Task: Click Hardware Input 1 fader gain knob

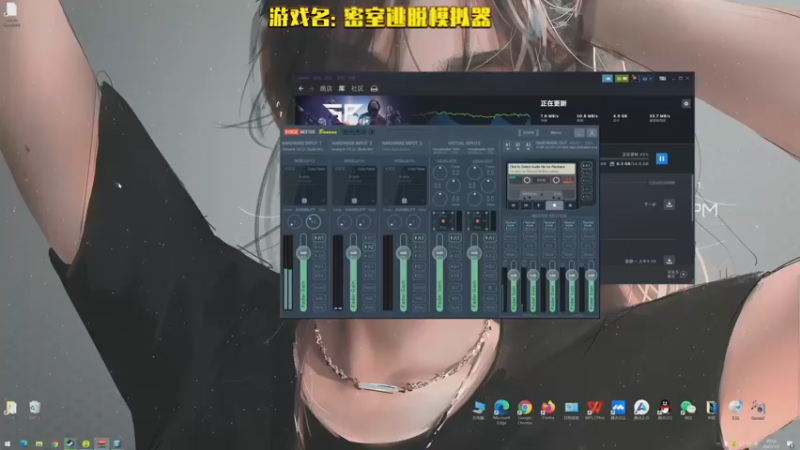Action: [303, 253]
